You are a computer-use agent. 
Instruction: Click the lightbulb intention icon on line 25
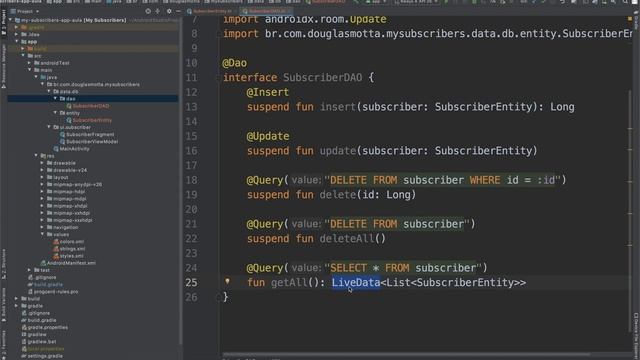227,281
